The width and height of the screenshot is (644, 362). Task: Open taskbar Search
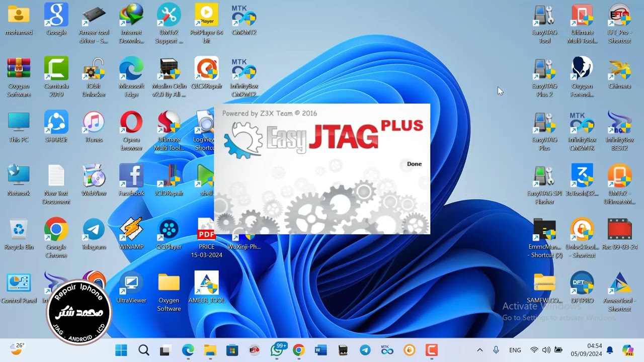pos(144,350)
